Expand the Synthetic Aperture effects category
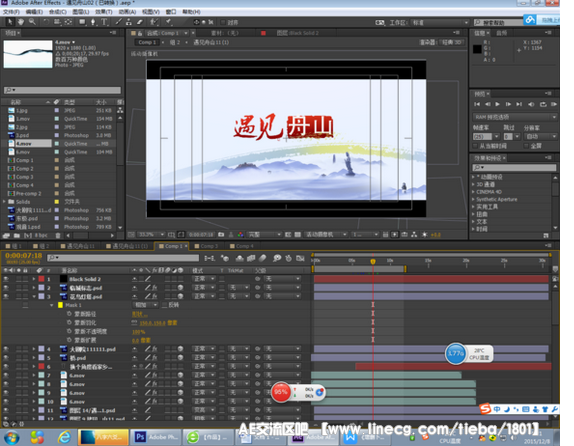 [473, 200]
